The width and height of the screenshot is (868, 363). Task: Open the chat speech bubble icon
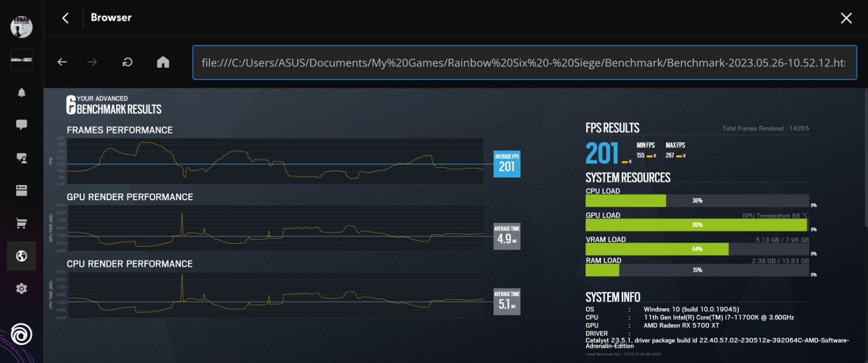pyautogui.click(x=22, y=125)
